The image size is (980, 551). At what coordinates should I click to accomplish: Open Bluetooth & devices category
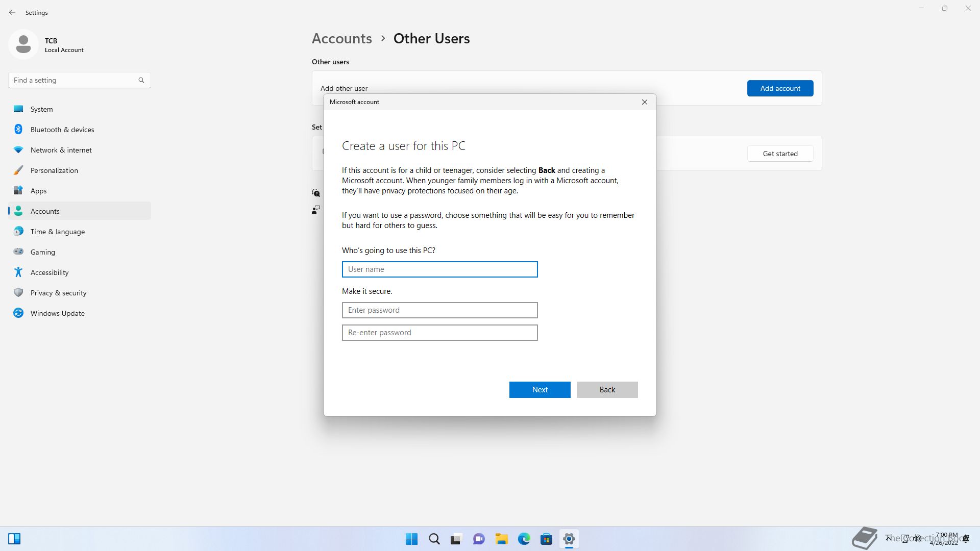(x=80, y=130)
